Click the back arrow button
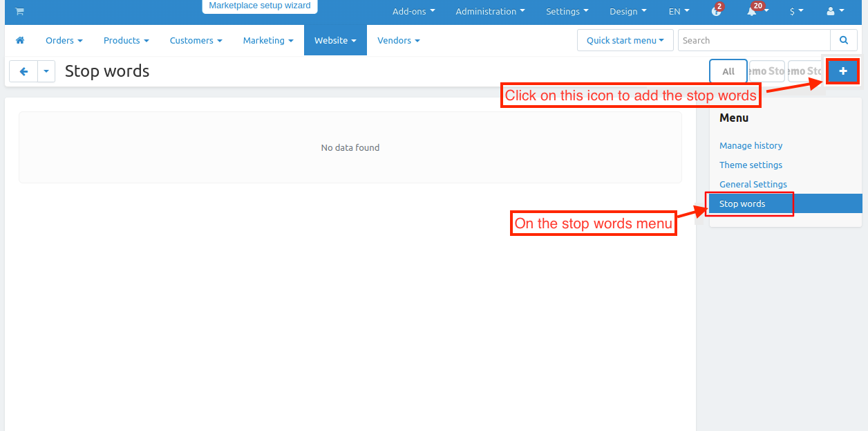The width and height of the screenshot is (868, 431). click(x=23, y=71)
